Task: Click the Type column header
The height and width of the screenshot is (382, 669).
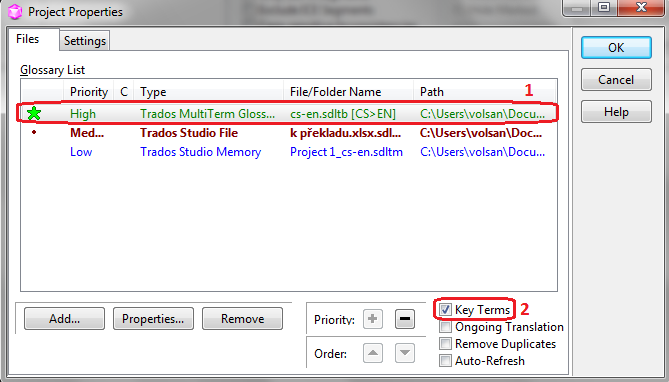Action: 209,92
